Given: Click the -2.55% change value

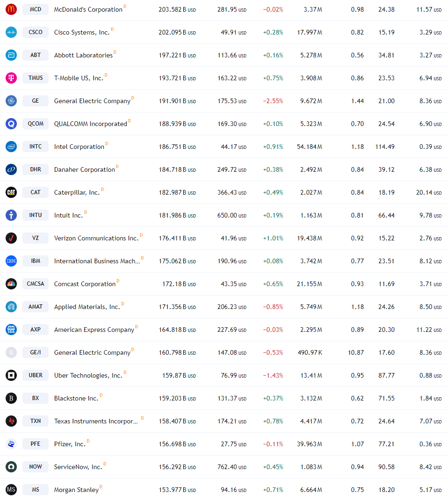Looking at the screenshot, I should (273, 101).
